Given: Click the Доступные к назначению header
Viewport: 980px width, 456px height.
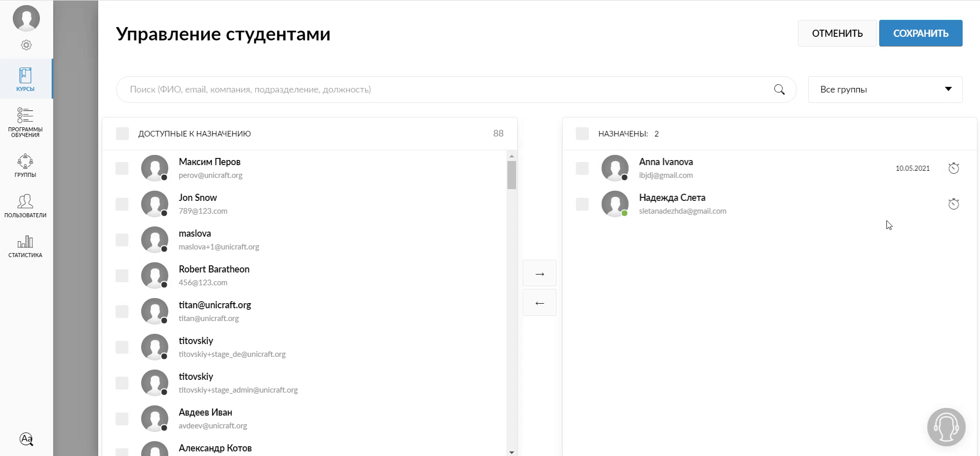Looking at the screenshot, I should tap(194, 134).
